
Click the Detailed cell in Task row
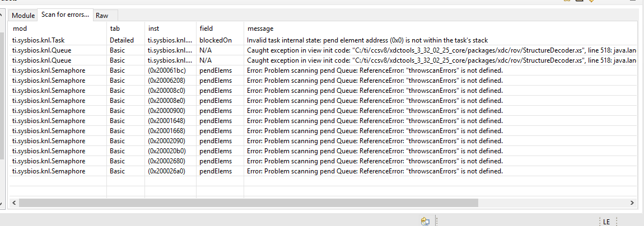(122, 40)
